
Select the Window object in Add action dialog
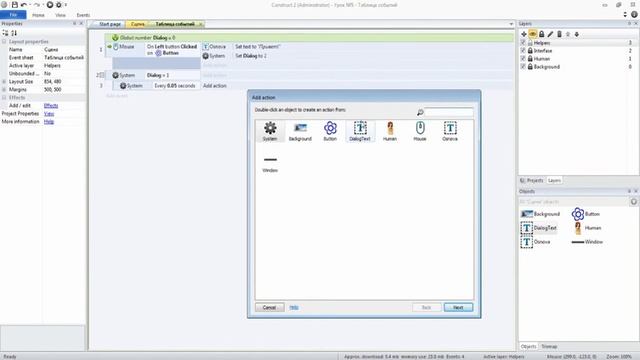[x=270, y=163]
